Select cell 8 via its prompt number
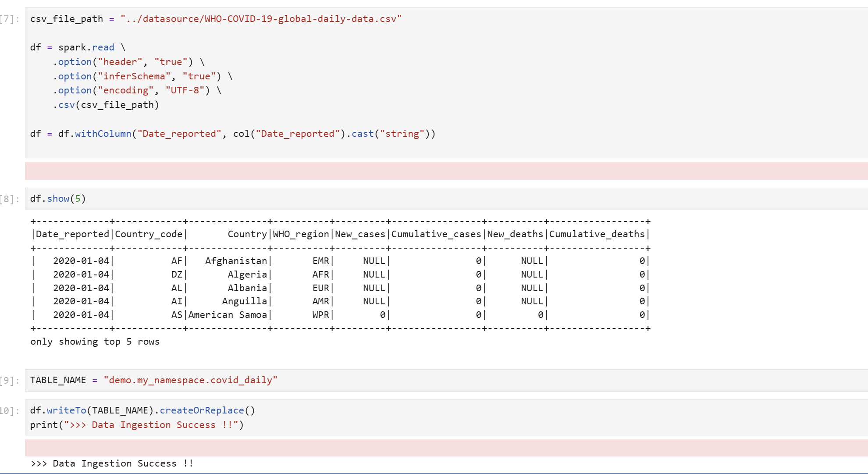Viewport: 868px width, 474px height. pyautogui.click(x=10, y=199)
